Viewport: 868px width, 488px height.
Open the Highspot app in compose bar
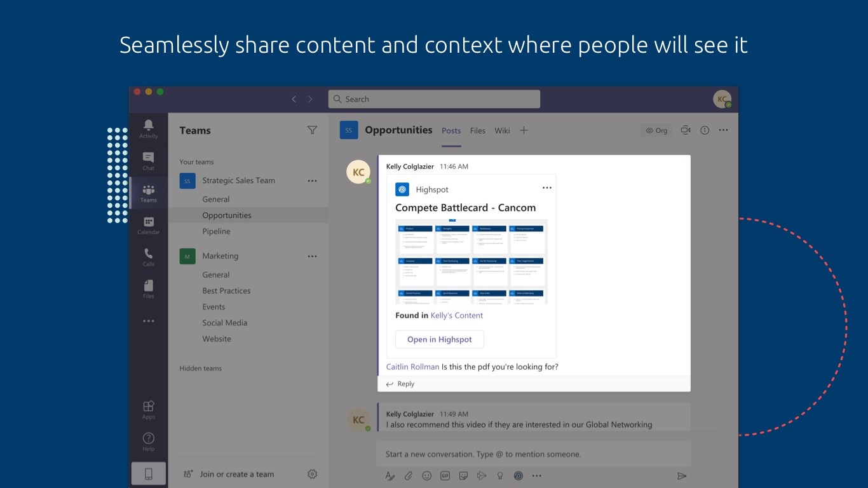519,475
